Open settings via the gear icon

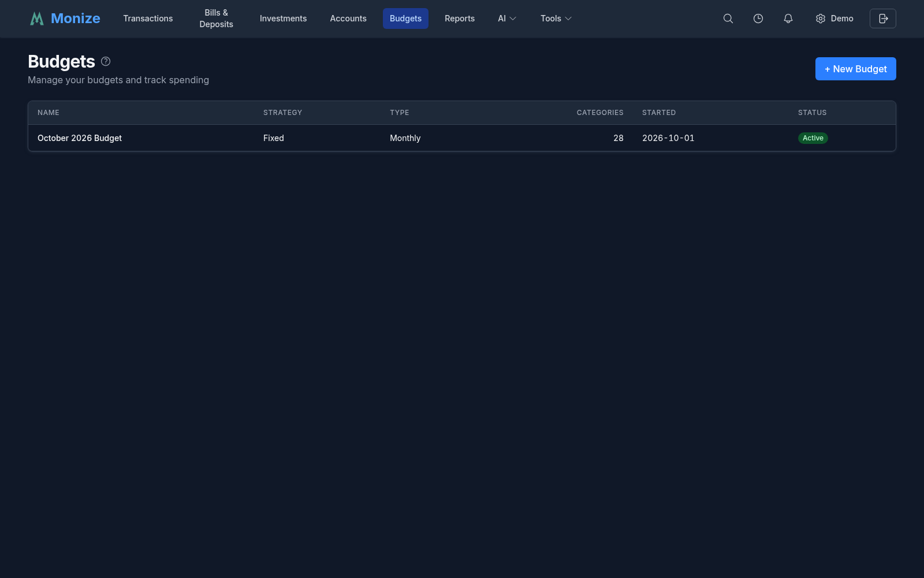tap(821, 18)
